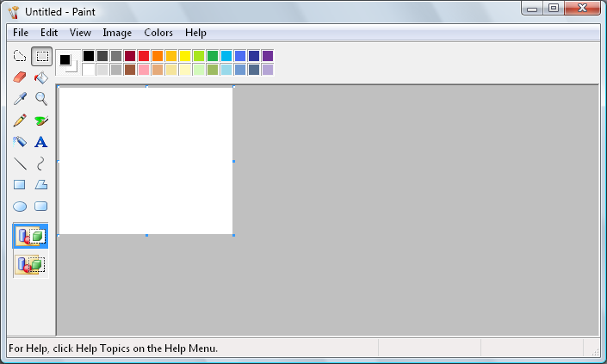Pick the black color swatch
The width and height of the screenshot is (607, 364).
[89, 56]
